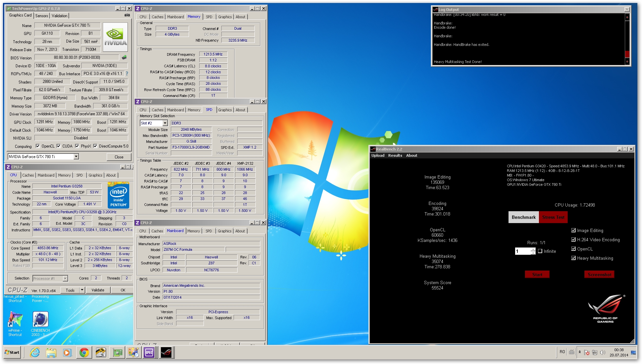The height and width of the screenshot is (364, 642).
Task: Open the wPrime shortcut on the desktop
Action: pos(15,324)
